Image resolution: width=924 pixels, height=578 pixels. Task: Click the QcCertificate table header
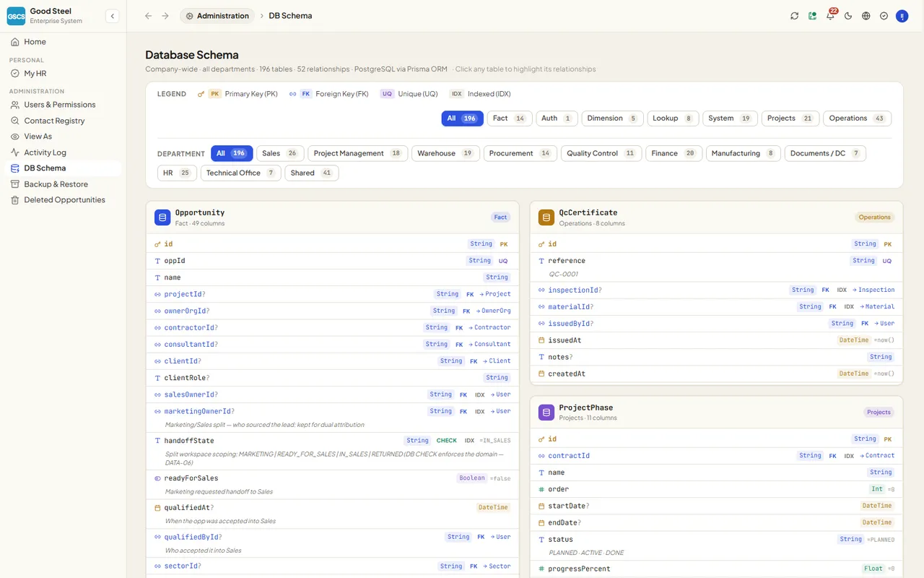[717, 217]
